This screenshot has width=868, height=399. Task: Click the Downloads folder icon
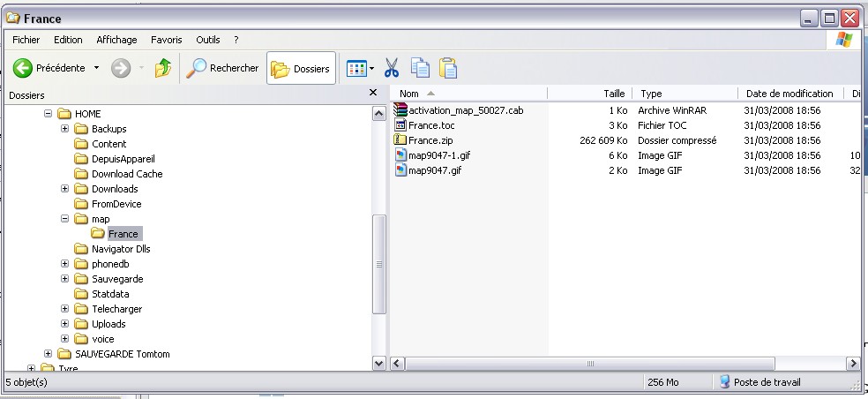[x=81, y=188]
